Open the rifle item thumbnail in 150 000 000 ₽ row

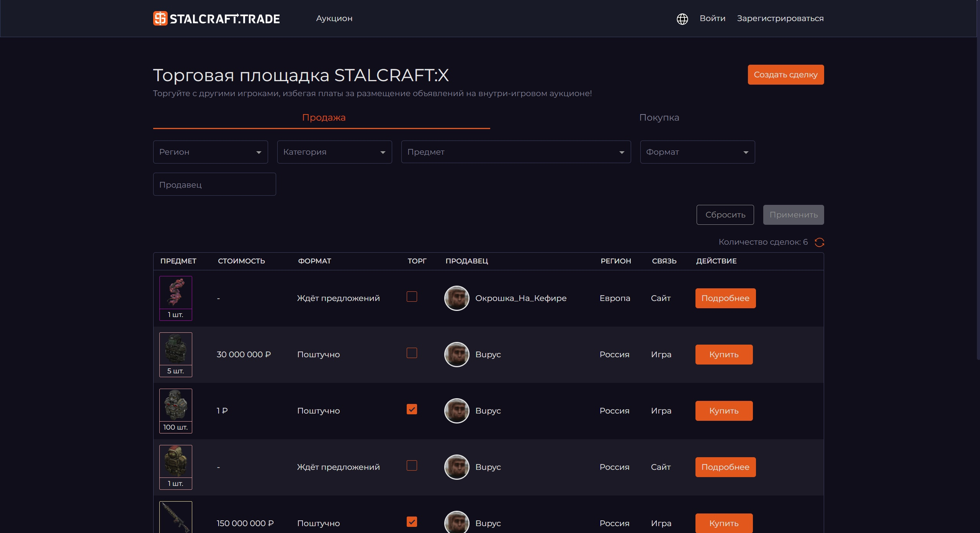click(175, 517)
